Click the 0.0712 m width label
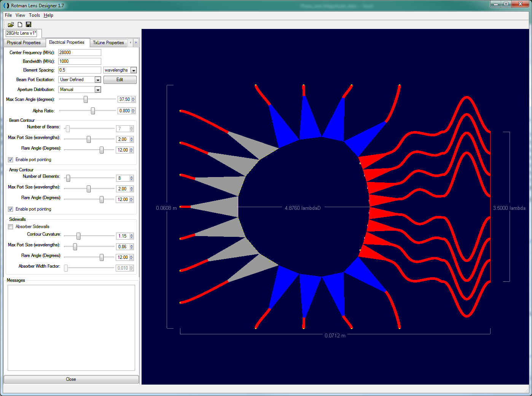Screen dimensions: 532x396 click(335, 335)
